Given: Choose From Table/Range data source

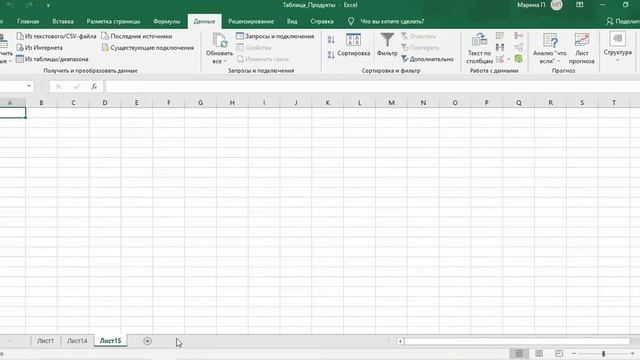Looking at the screenshot, I should point(52,59).
